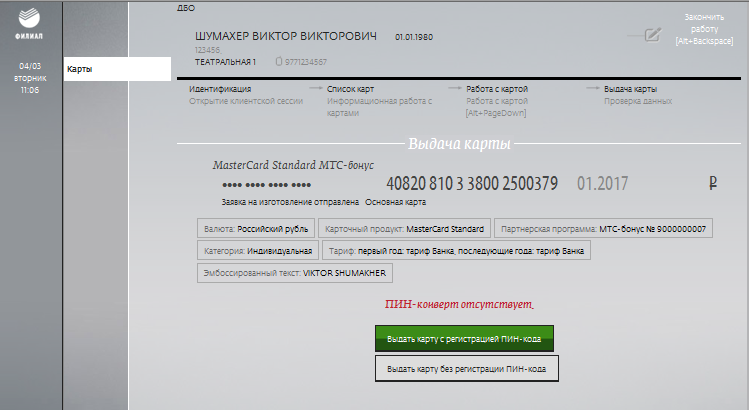Click the card expiry date 01.2017
This screenshot has height=410, width=749.
tap(602, 183)
